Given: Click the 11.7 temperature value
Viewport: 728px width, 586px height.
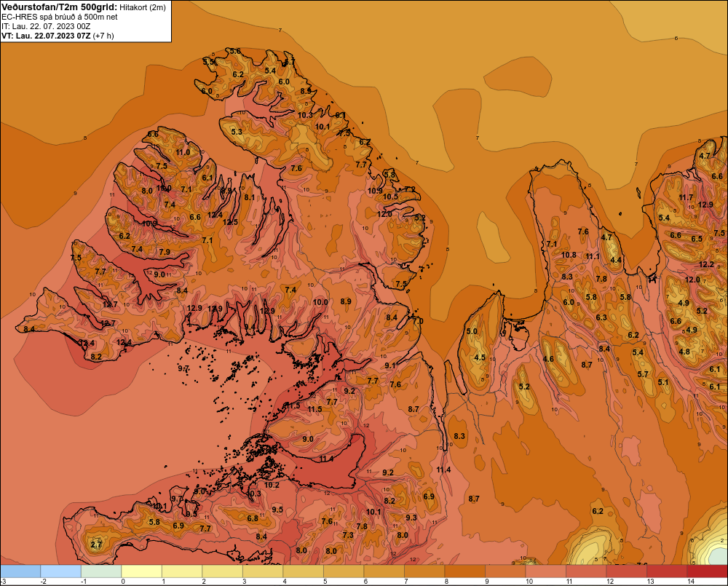Looking at the screenshot, I should click(x=687, y=197).
